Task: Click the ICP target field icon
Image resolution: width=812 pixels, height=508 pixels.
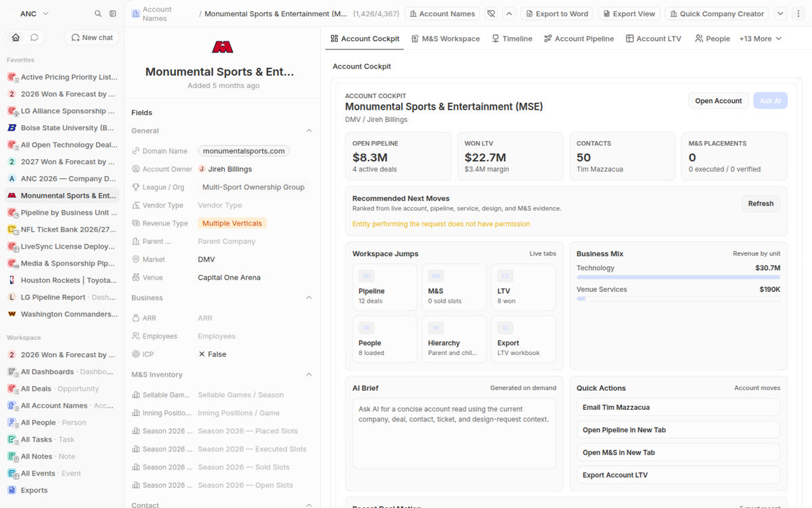Action: (136, 354)
